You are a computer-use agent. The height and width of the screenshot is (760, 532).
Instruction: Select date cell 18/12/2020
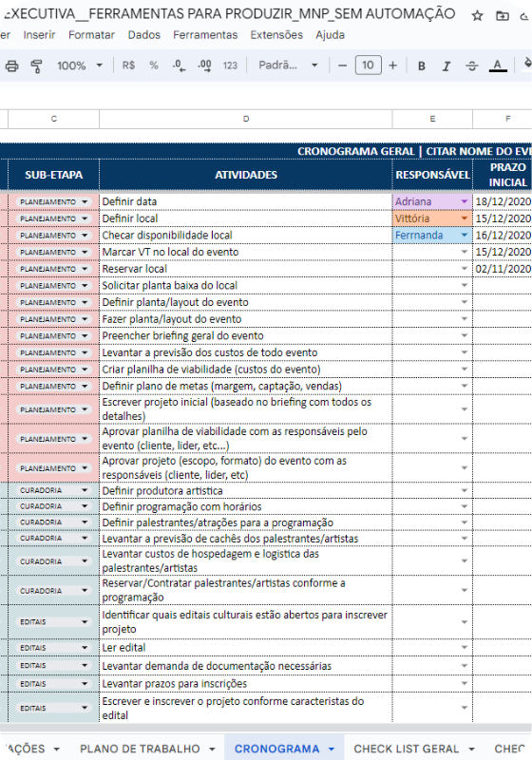point(503,201)
